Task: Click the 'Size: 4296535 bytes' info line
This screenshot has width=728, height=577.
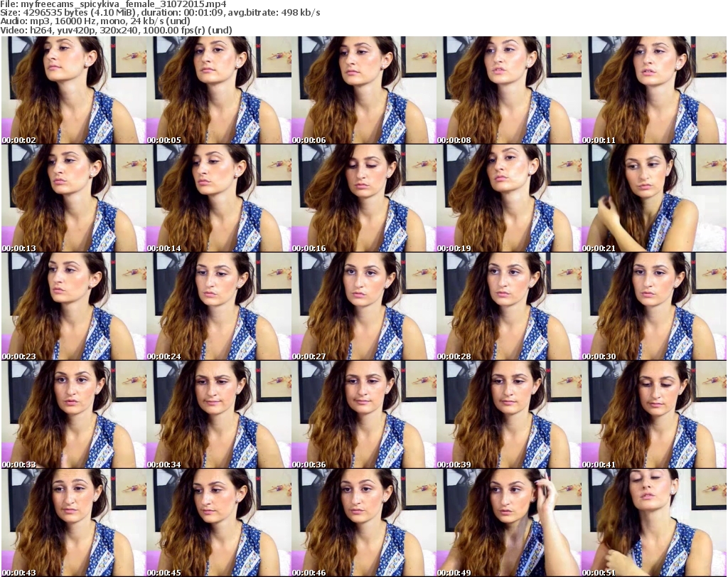Action: tap(160, 13)
